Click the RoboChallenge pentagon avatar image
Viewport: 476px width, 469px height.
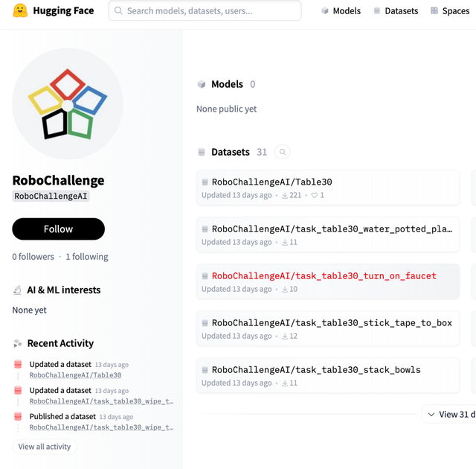(x=68, y=103)
